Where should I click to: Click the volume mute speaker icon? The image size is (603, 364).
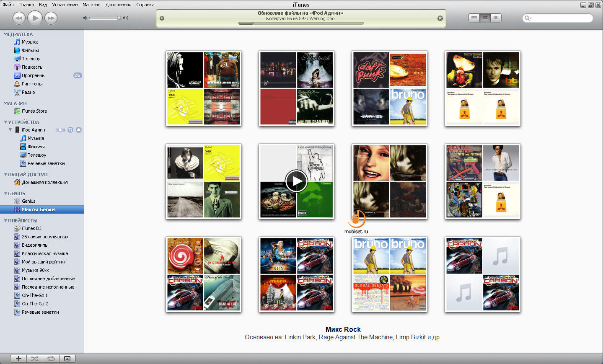click(x=85, y=18)
